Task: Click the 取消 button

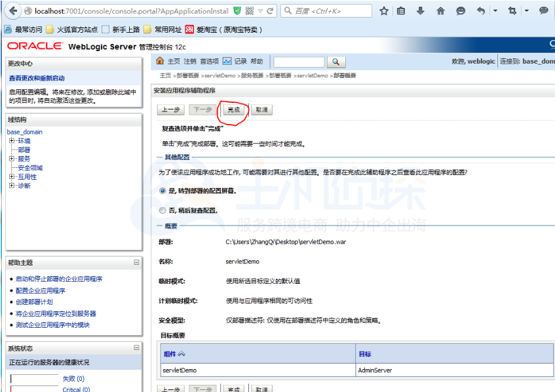Action: click(x=260, y=109)
